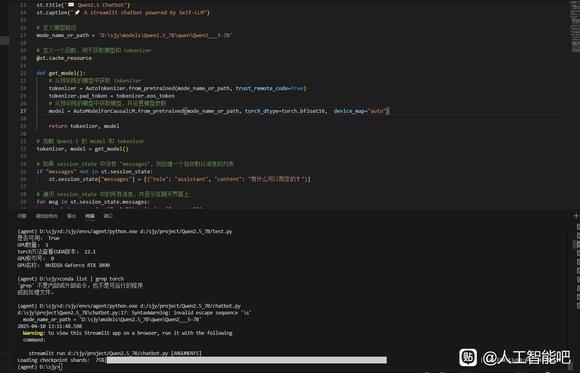Click the AutoTokenizer.from_pretrained line
This screenshot has height=373, width=580.
click(x=178, y=88)
